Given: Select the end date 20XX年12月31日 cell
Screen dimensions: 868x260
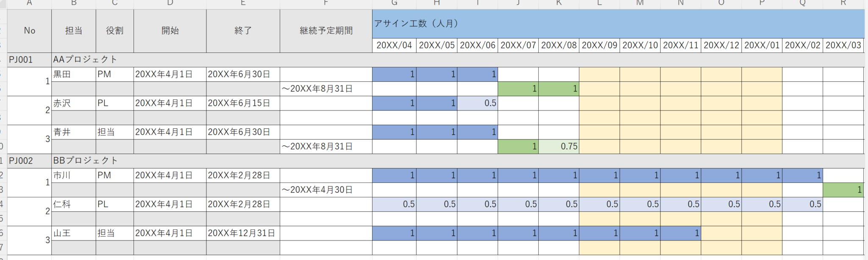Looking at the screenshot, I should (243, 233).
